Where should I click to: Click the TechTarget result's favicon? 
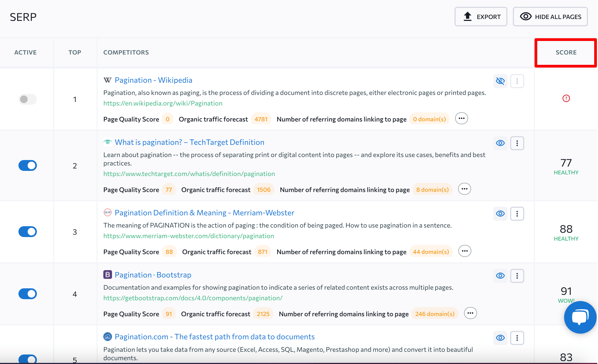pyautogui.click(x=108, y=142)
